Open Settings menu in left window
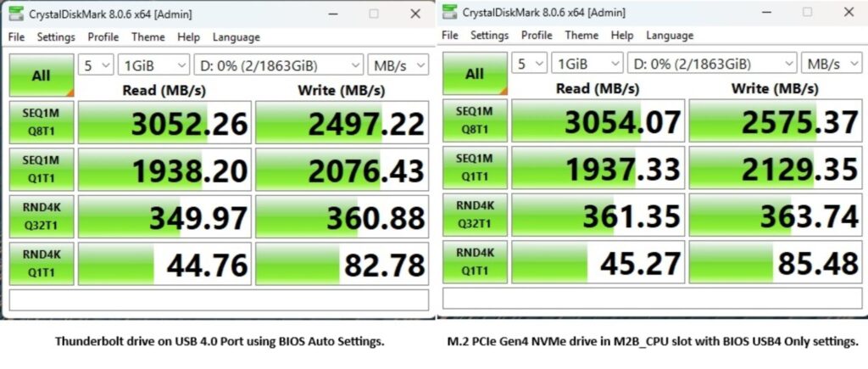This screenshot has width=868, height=369. (56, 37)
